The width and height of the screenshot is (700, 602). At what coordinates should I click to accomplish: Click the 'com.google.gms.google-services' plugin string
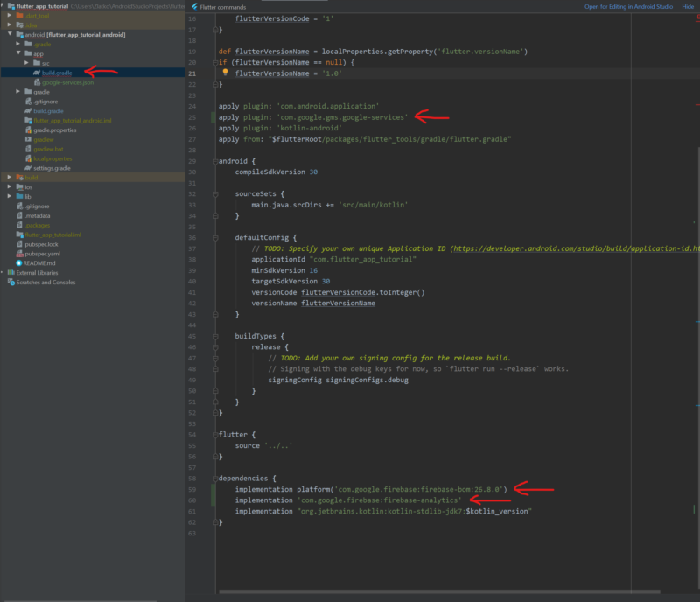(x=342, y=117)
